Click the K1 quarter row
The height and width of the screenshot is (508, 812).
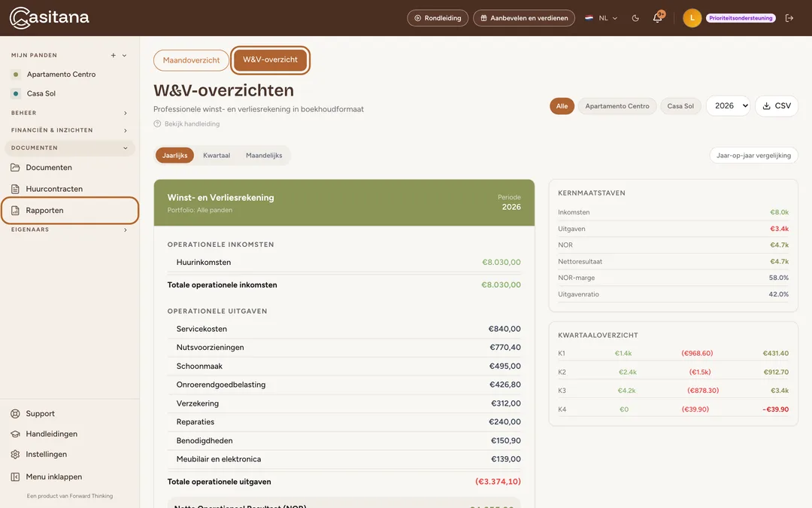[673, 354]
